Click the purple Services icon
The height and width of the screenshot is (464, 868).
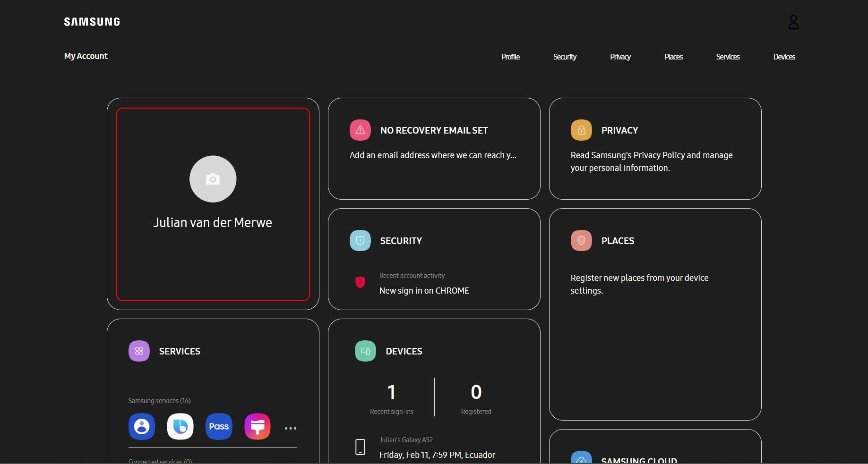pyautogui.click(x=139, y=351)
